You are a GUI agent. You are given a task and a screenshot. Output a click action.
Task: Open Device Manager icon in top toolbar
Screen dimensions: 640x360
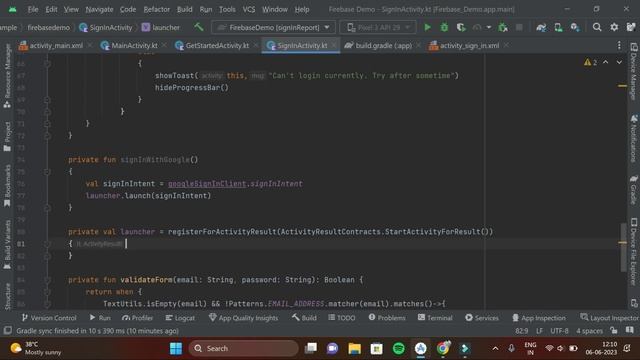pos(558,27)
